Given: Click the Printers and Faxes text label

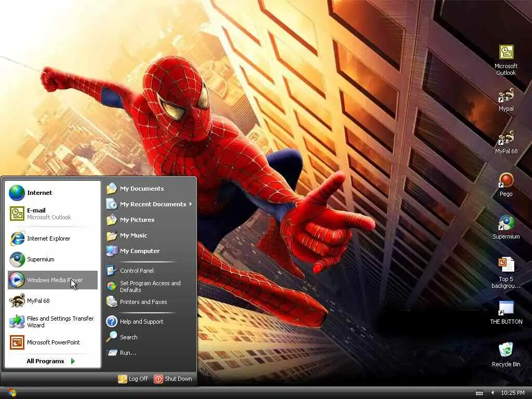Looking at the screenshot, I should 143,302.
